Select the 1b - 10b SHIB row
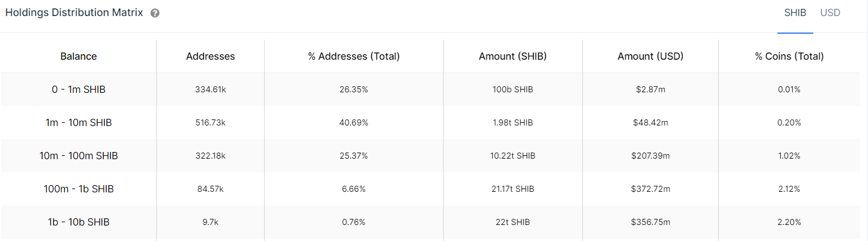The width and height of the screenshot is (868, 241). point(78,222)
